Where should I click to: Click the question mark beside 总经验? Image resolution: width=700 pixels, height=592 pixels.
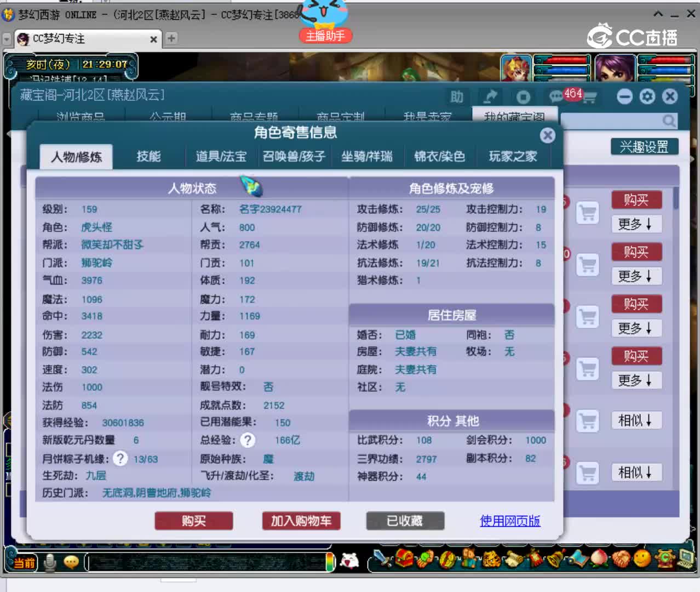pos(248,440)
